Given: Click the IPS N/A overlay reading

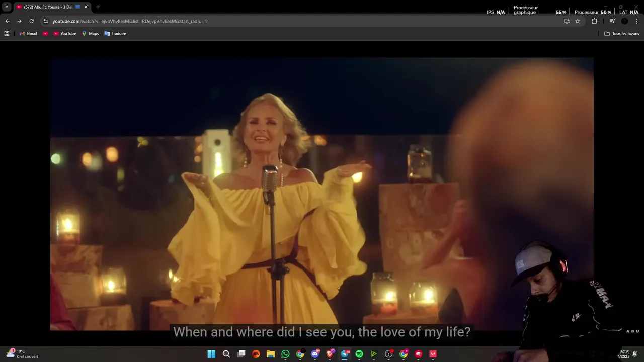Looking at the screenshot, I should (x=496, y=12).
